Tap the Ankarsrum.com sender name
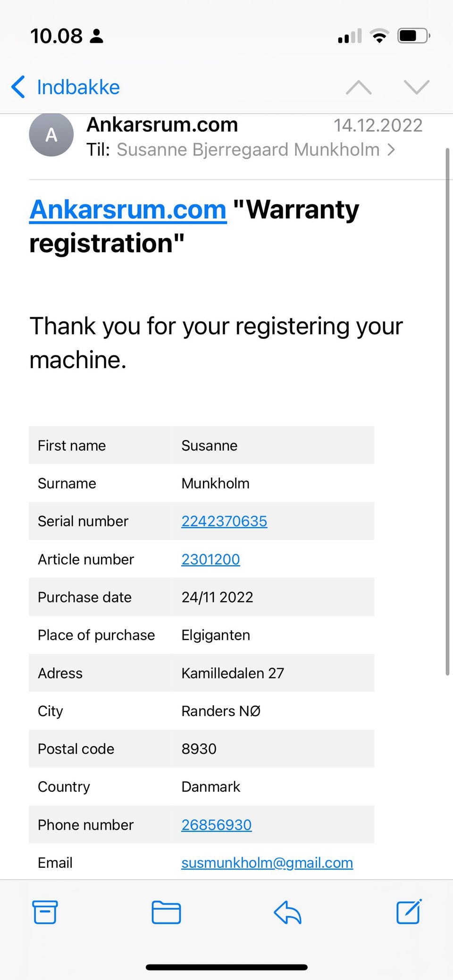 coord(162,125)
